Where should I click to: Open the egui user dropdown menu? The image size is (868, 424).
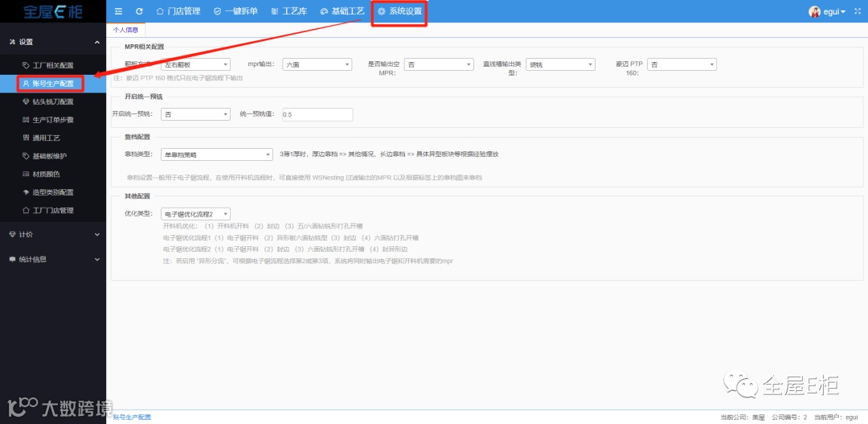[834, 11]
